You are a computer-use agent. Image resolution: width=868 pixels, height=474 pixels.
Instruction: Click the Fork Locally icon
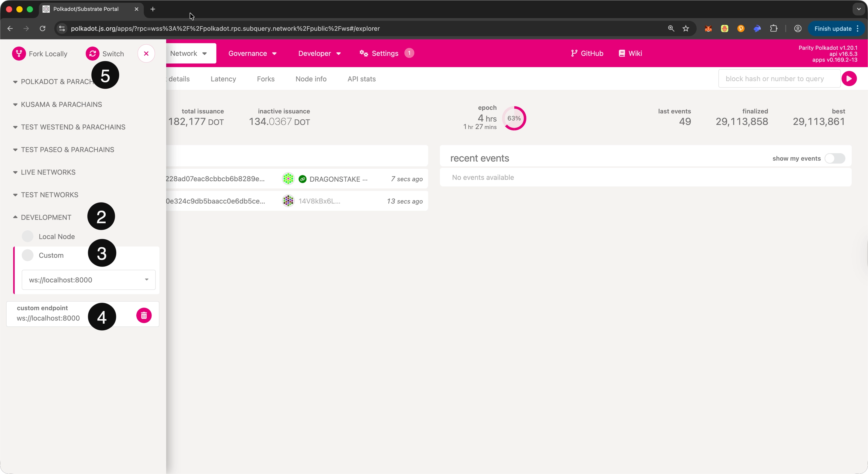pyautogui.click(x=19, y=54)
